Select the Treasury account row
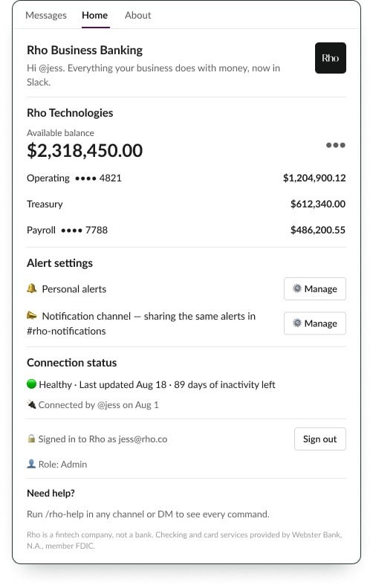 coord(186,204)
